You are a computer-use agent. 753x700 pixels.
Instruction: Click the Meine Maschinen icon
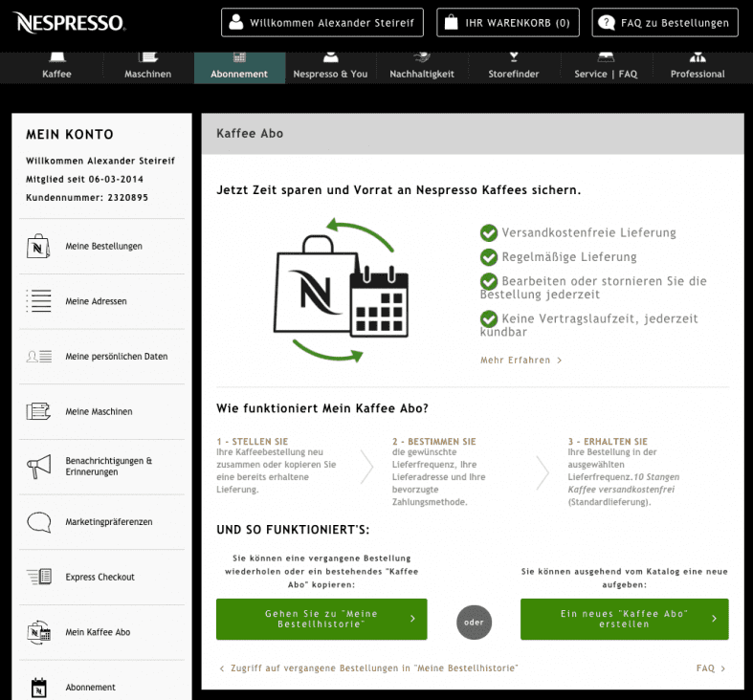(x=38, y=411)
